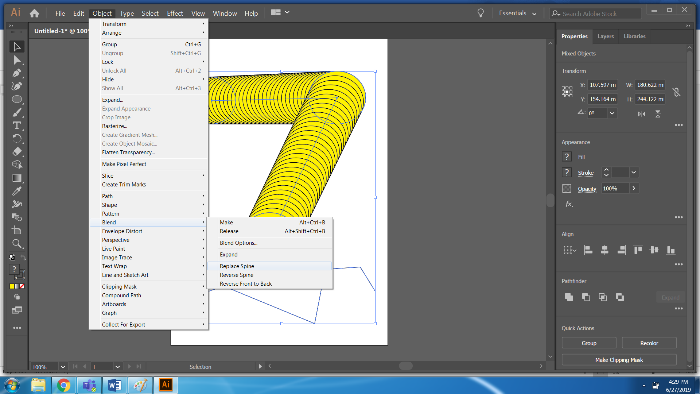Viewport: 700px width, 394px height.
Task: Click Horizontal Align Left icon
Action: pyautogui.click(x=588, y=250)
